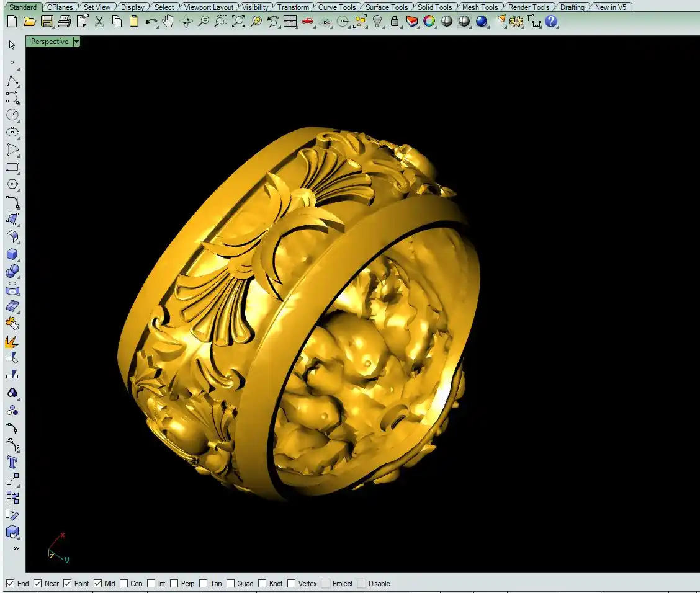
Task: Click the Print icon
Action: pyautogui.click(x=65, y=22)
